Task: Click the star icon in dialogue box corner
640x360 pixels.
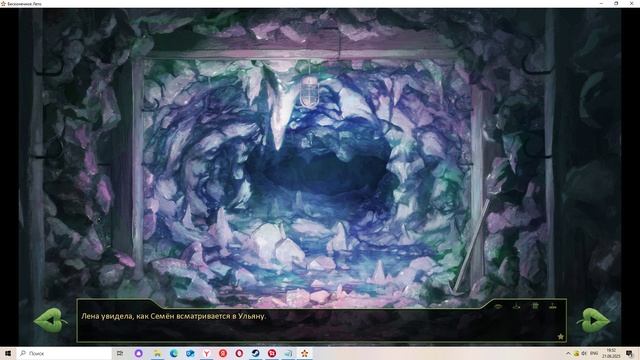Action: pyautogui.click(x=560, y=336)
